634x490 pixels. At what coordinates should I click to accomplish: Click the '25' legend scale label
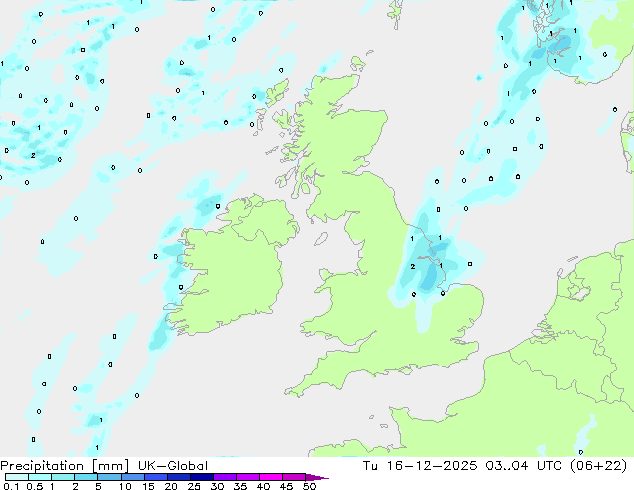(194, 486)
